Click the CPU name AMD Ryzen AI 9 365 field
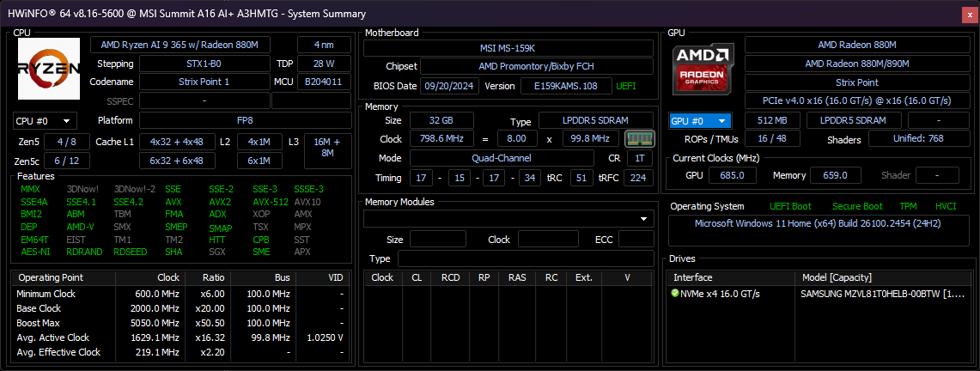The height and width of the screenshot is (371, 980). [x=180, y=45]
